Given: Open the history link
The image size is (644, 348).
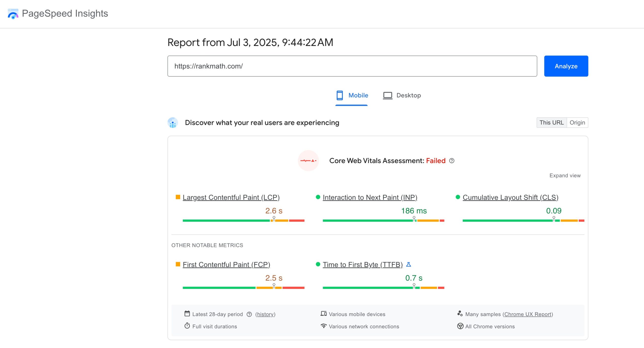Looking at the screenshot, I should 265,314.
